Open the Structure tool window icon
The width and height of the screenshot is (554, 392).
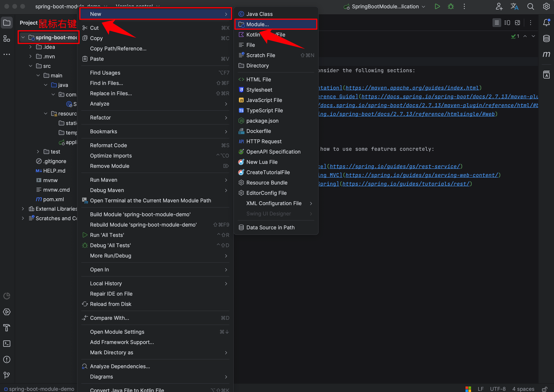[7, 39]
